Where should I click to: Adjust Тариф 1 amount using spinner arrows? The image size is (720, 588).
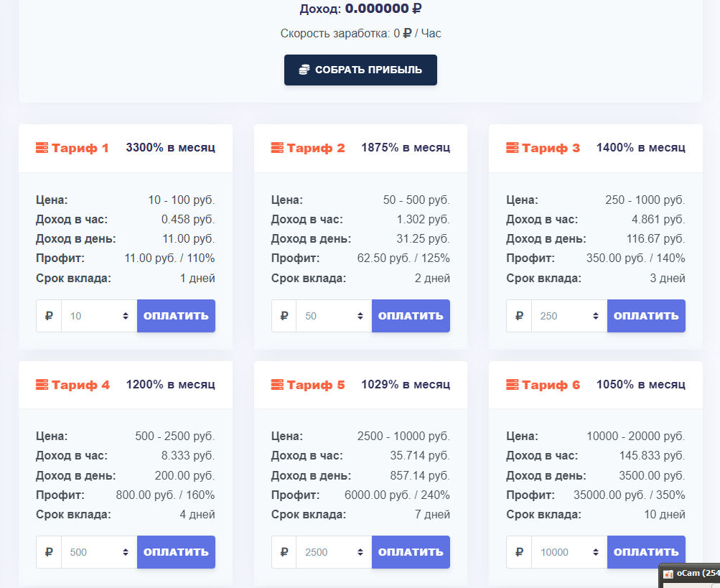[x=126, y=316]
